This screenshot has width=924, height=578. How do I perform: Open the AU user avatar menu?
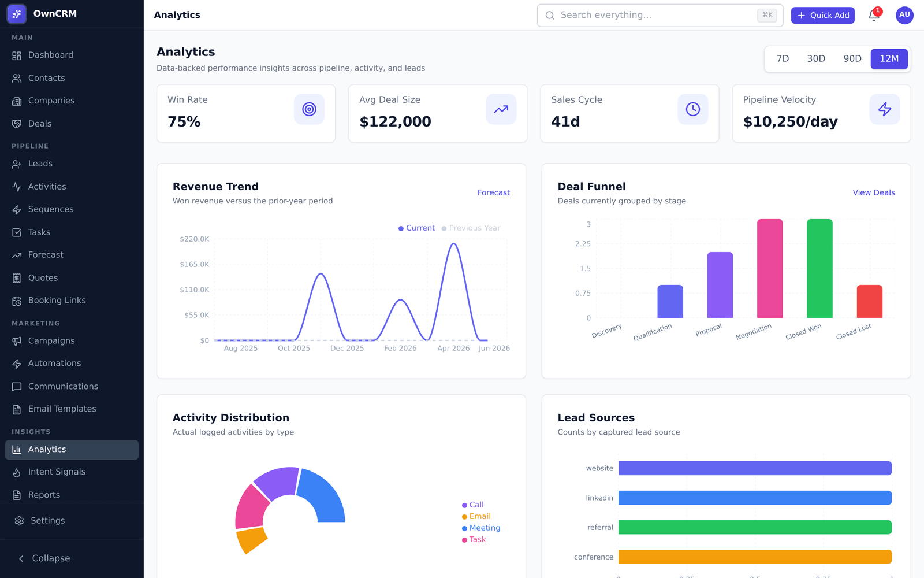click(x=904, y=15)
